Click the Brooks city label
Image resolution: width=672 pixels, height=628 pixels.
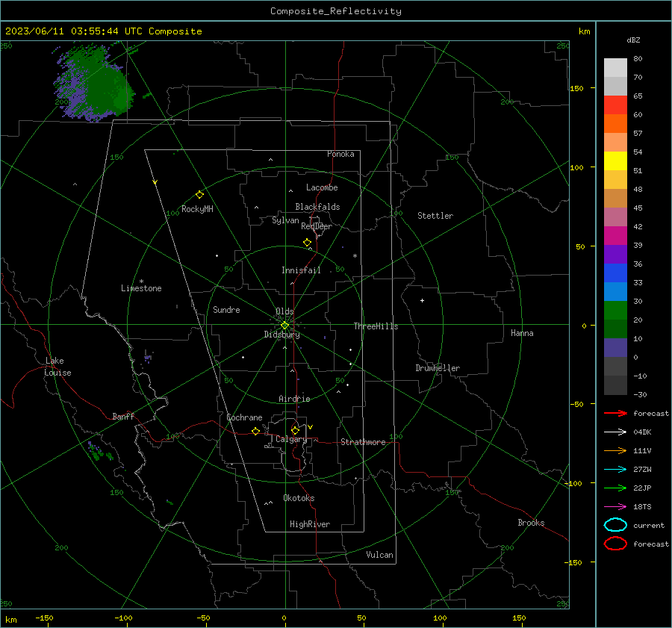tap(531, 523)
